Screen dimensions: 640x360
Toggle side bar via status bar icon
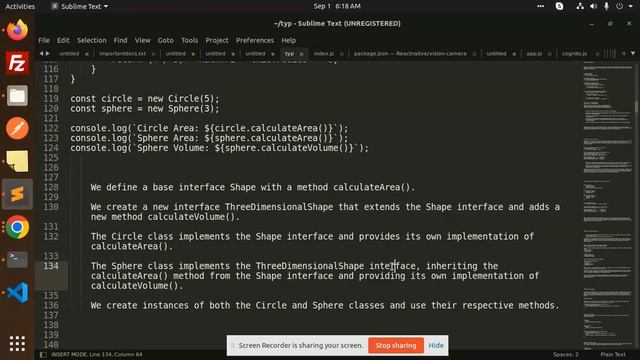coord(43,355)
